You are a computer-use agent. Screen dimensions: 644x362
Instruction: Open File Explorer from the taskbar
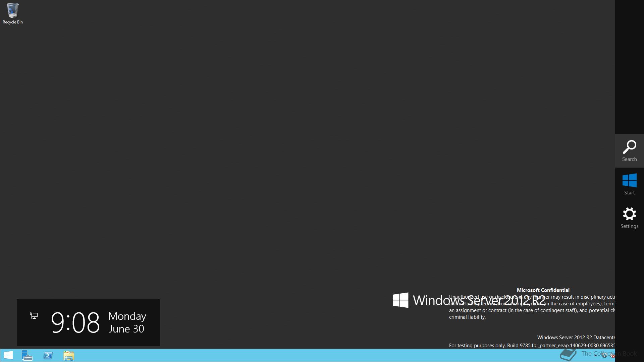pyautogui.click(x=69, y=355)
